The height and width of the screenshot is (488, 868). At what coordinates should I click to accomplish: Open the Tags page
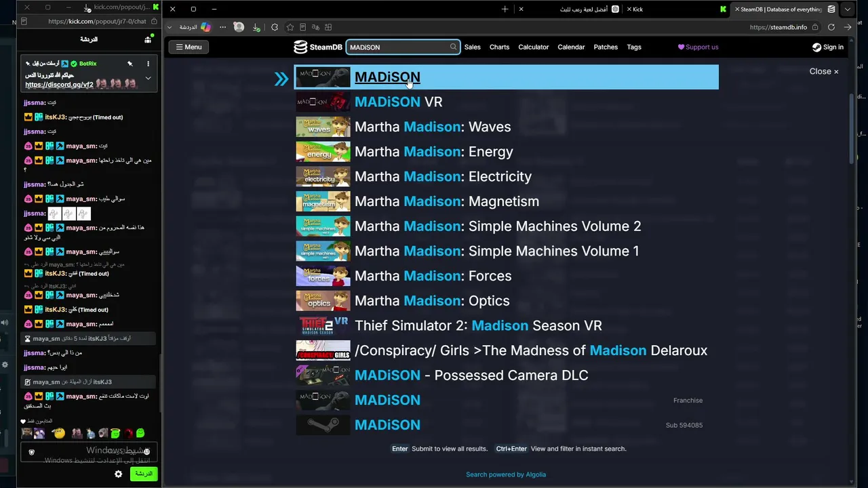(x=634, y=47)
